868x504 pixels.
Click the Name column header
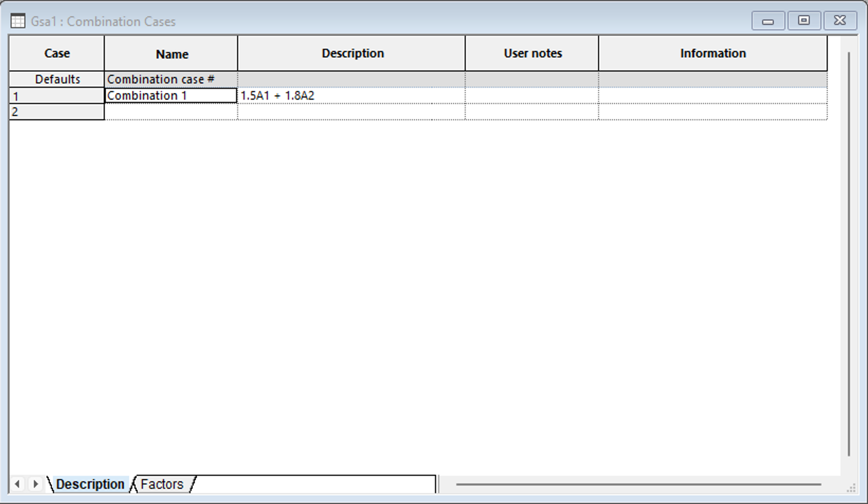[x=171, y=54]
